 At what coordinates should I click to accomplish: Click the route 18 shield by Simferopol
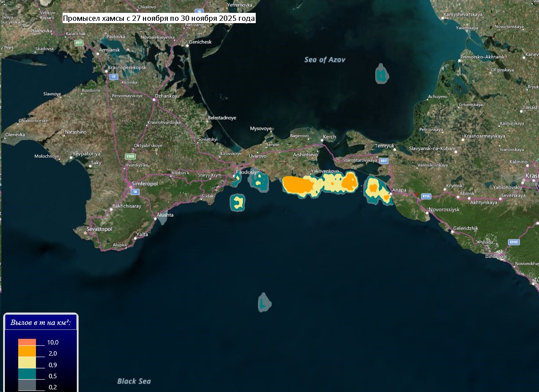click(x=135, y=192)
